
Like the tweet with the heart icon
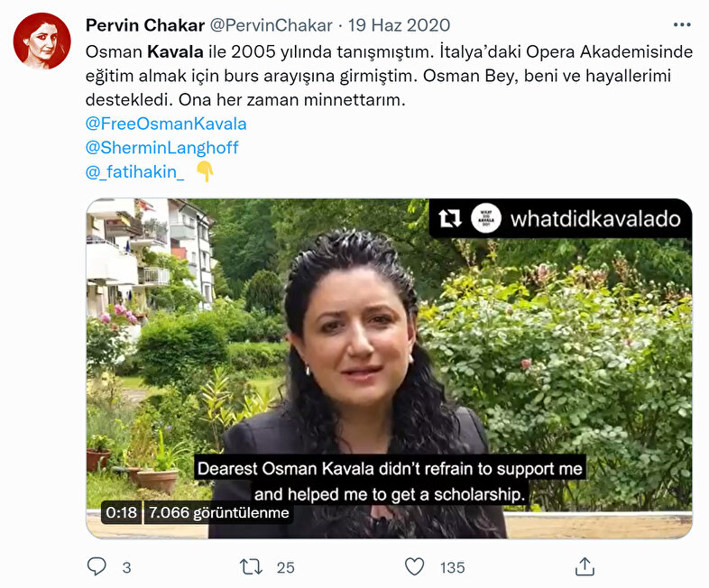coord(414,566)
